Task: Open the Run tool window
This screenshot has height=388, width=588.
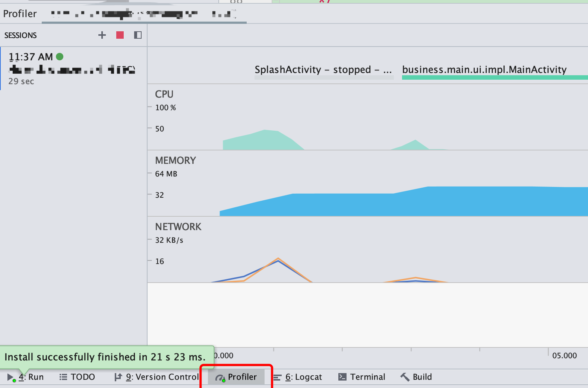Action: coord(25,377)
